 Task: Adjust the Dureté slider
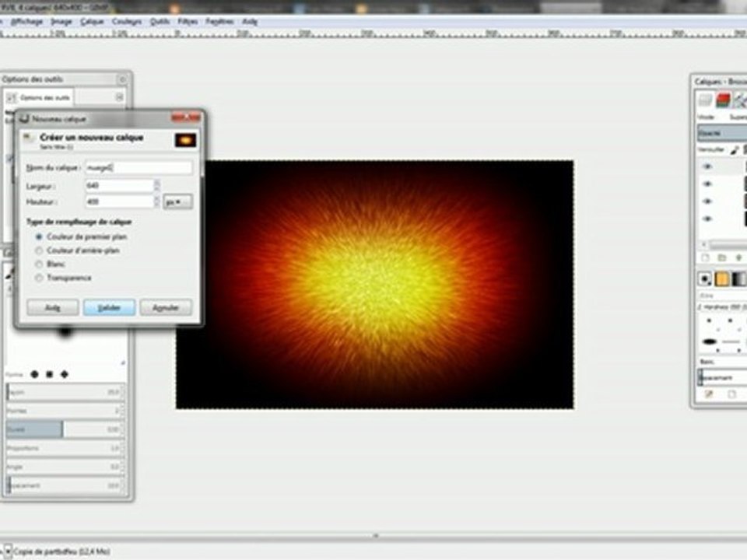coord(65,429)
